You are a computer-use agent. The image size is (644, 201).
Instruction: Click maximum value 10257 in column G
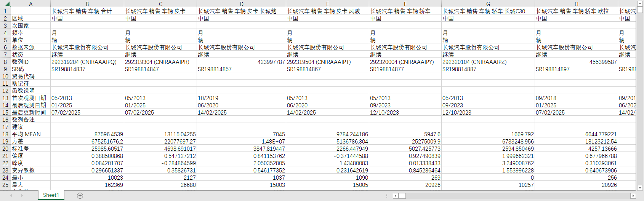(488, 185)
